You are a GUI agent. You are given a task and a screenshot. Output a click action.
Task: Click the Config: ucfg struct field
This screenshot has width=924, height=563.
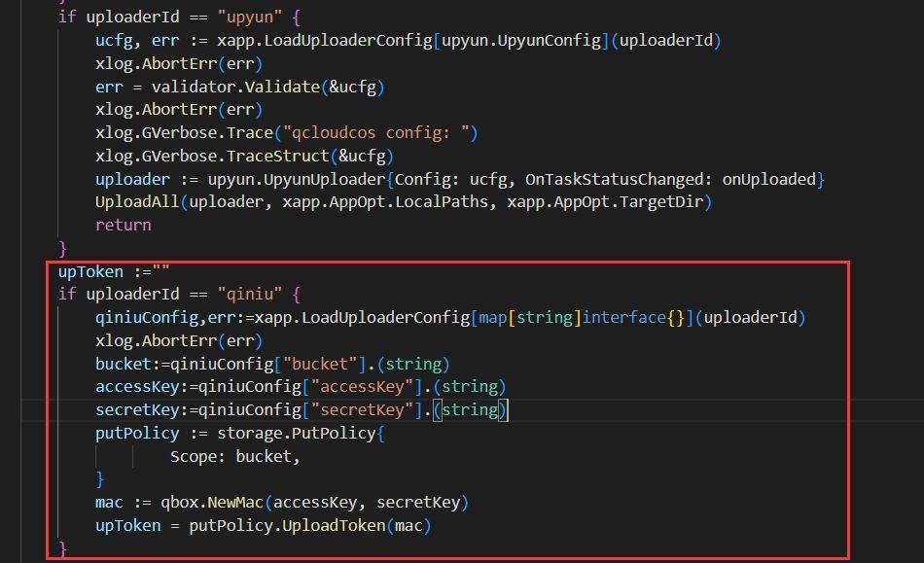pyautogui.click(x=450, y=179)
